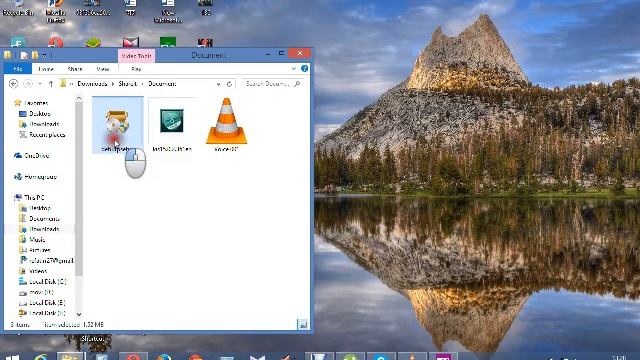Image resolution: width=640 pixels, height=360 pixels.
Task: Open Desktop under This PC
Action: click(35, 208)
